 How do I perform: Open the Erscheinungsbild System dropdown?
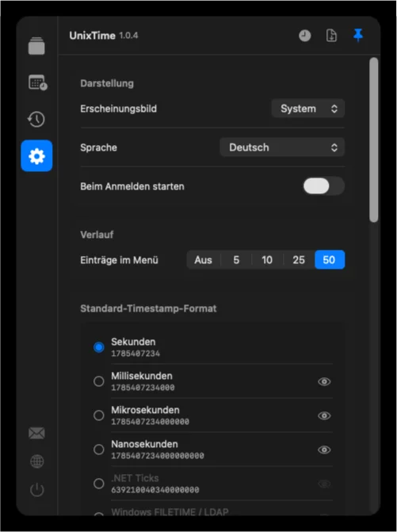pyautogui.click(x=308, y=109)
